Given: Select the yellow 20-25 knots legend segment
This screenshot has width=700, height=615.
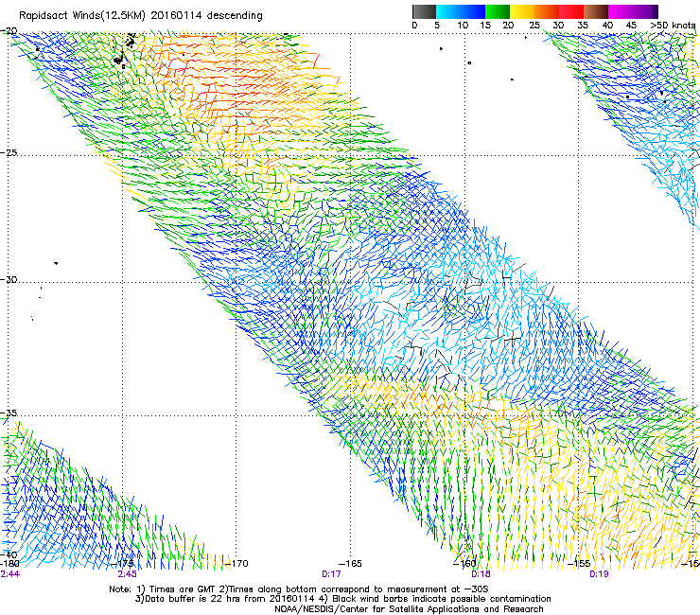Looking at the screenshot, I should (522, 11).
